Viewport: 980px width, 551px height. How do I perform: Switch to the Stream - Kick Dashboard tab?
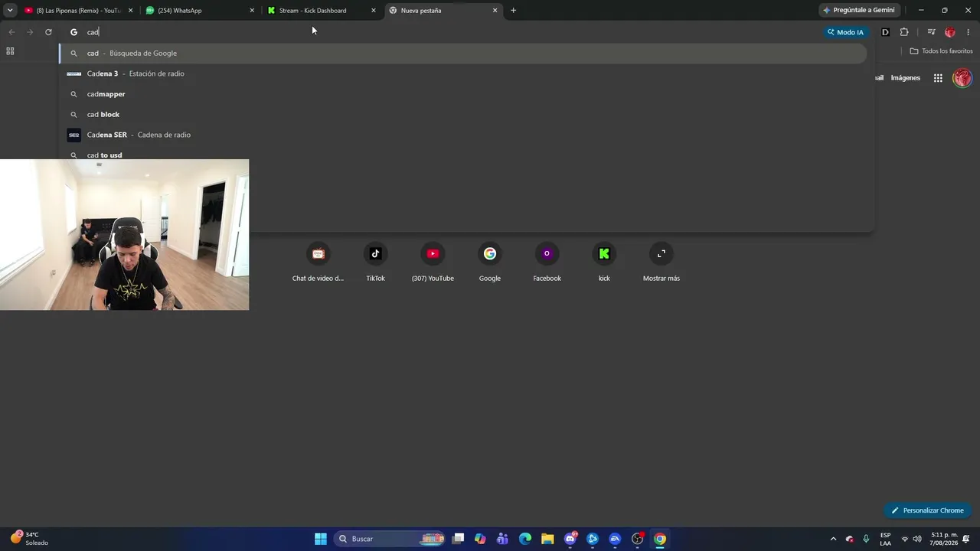point(320,11)
